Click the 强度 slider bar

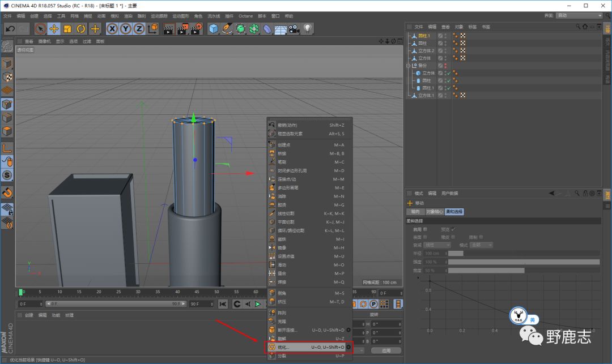click(x=523, y=262)
